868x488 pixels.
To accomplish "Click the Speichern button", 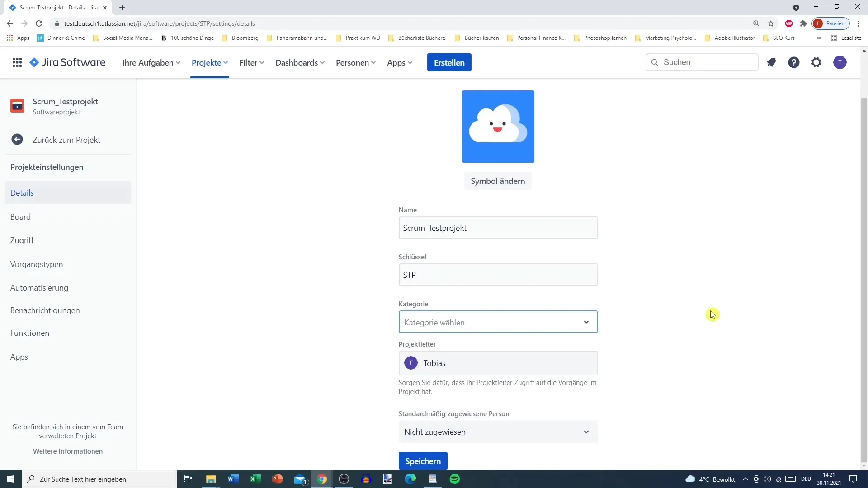I will click(423, 461).
